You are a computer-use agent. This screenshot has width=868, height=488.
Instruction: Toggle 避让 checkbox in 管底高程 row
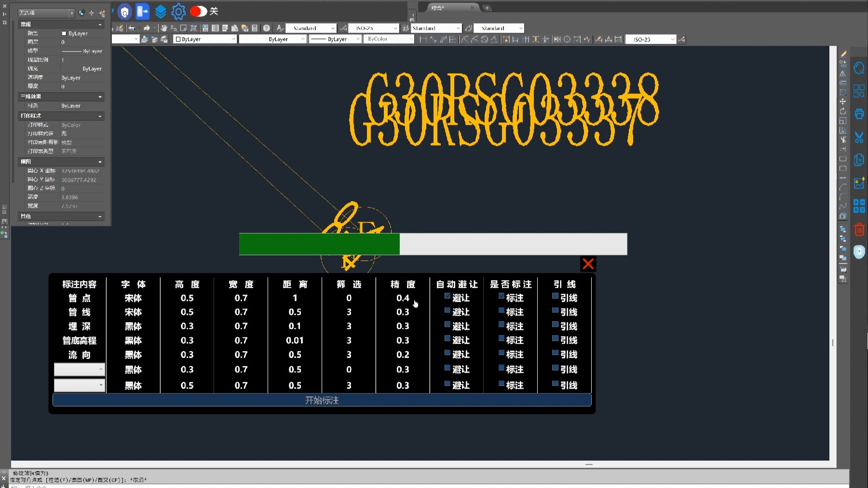click(447, 339)
